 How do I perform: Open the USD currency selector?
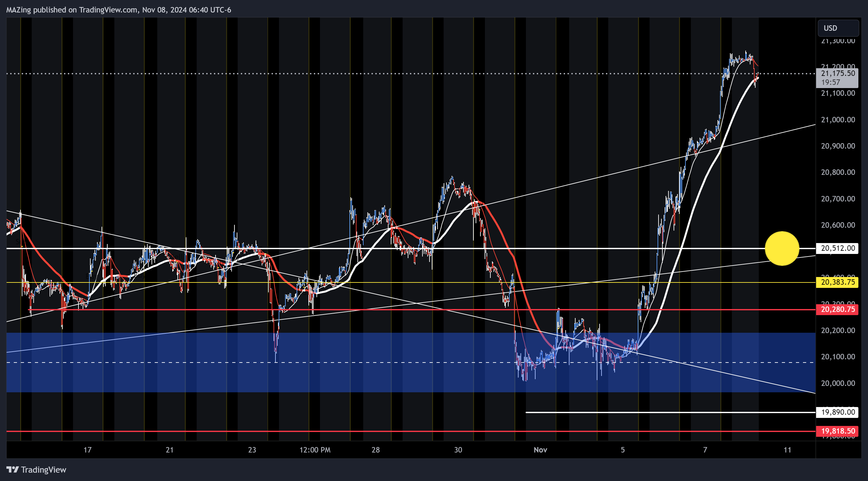point(838,28)
